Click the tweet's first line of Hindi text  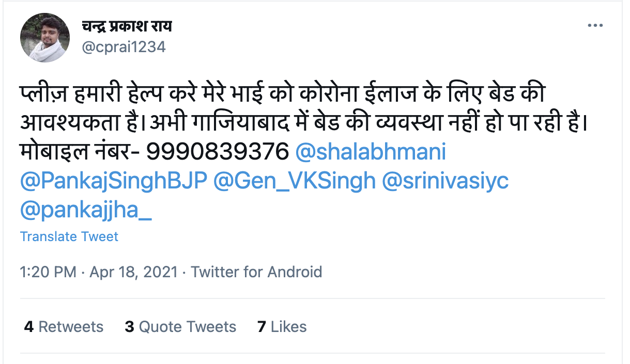(x=283, y=95)
